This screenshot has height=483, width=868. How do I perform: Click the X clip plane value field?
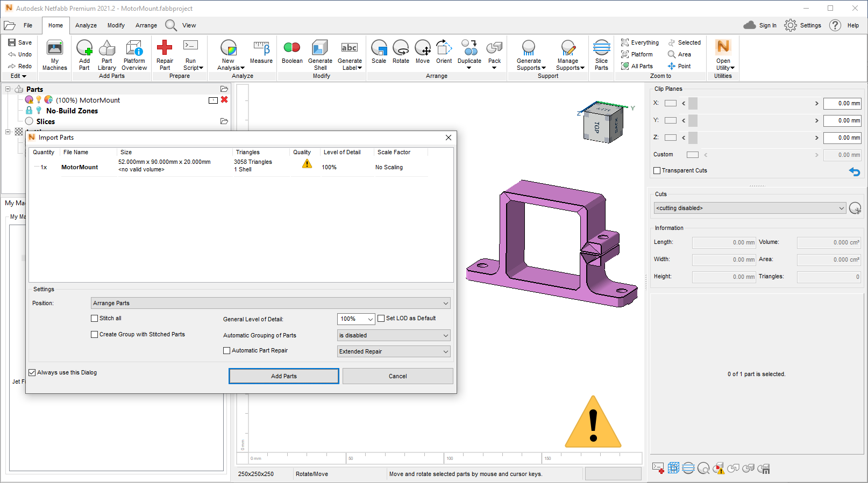842,103
